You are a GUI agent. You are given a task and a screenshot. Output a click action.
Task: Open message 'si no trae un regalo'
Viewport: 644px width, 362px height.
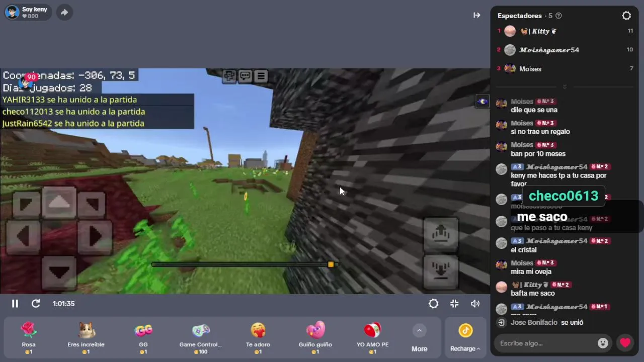540,132
